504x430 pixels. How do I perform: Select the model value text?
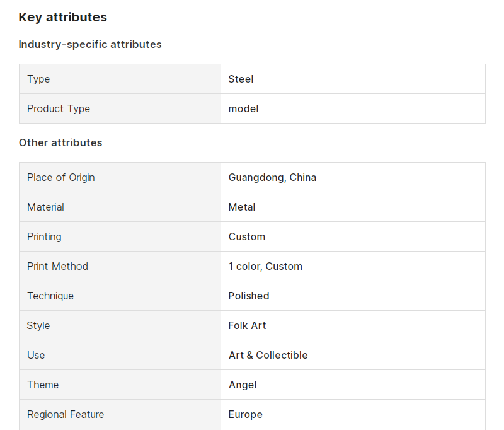(x=243, y=108)
